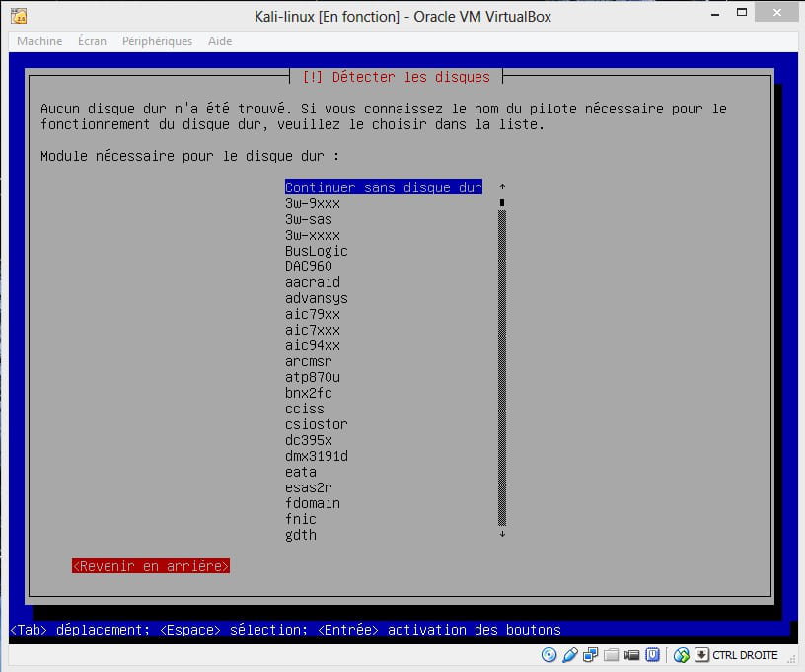This screenshot has height=672, width=805.
Task: Click the VirtualBox window title icon
Action: 18,16
